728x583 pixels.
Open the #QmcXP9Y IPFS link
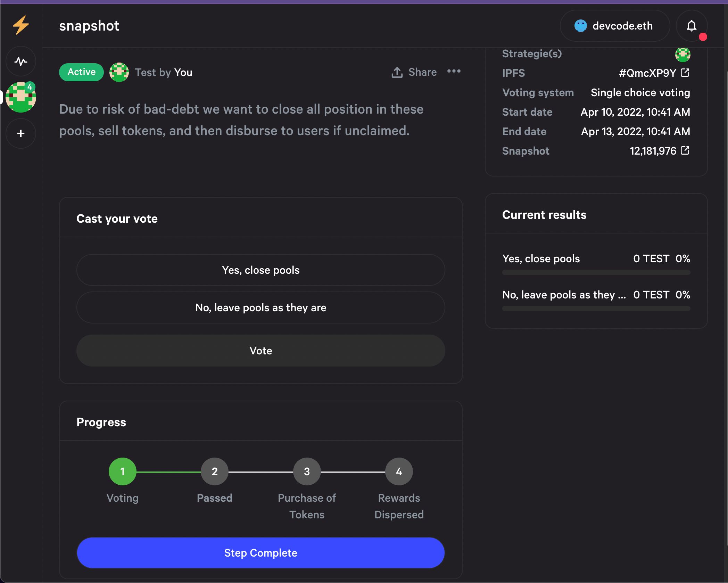click(647, 73)
